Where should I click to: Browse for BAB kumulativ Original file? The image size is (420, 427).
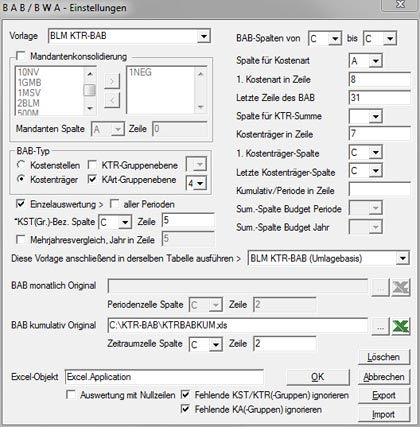click(380, 327)
